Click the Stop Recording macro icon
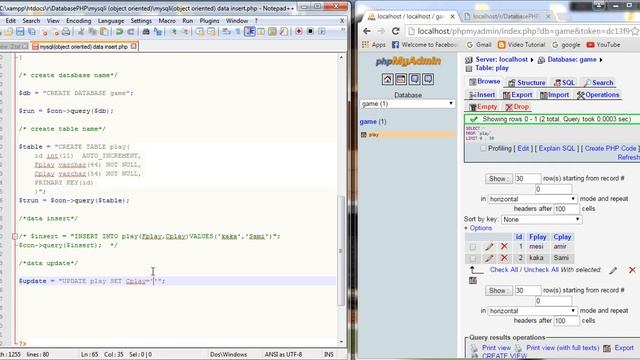This screenshot has width=640, height=360. [310, 31]
